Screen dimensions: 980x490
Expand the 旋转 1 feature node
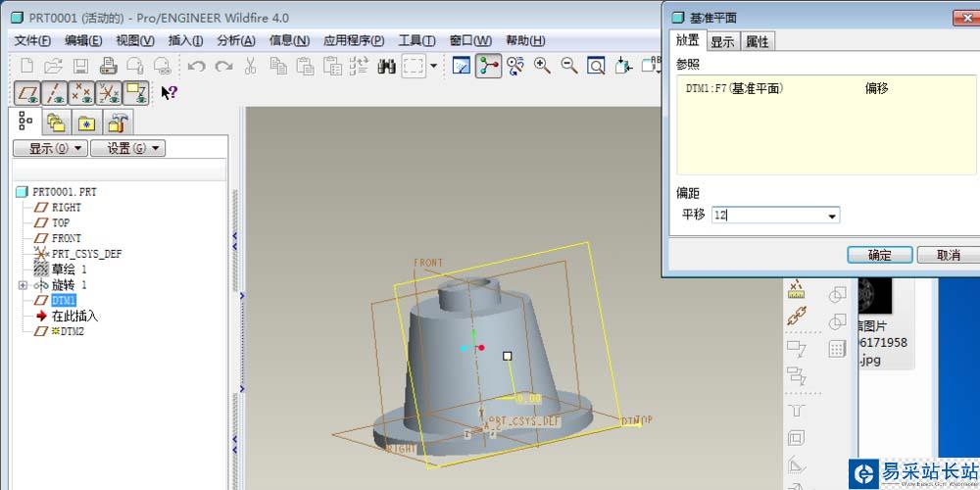point(24,285)
